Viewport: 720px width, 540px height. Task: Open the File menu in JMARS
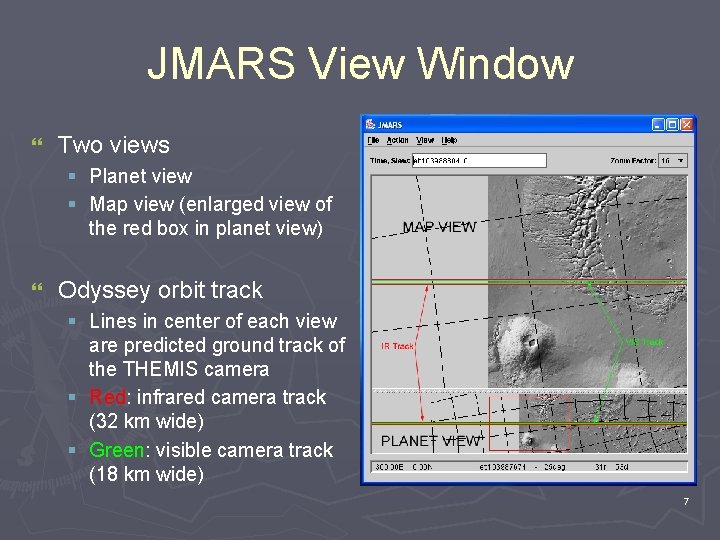(x=373, y=140)
